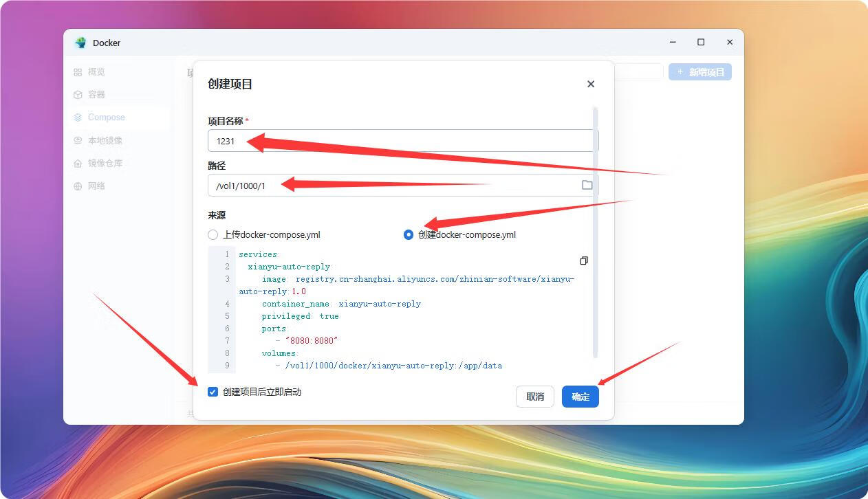868x499 pixels.
Task: Click the Compose layers icon in sidebar
Action: pos(78,118)
